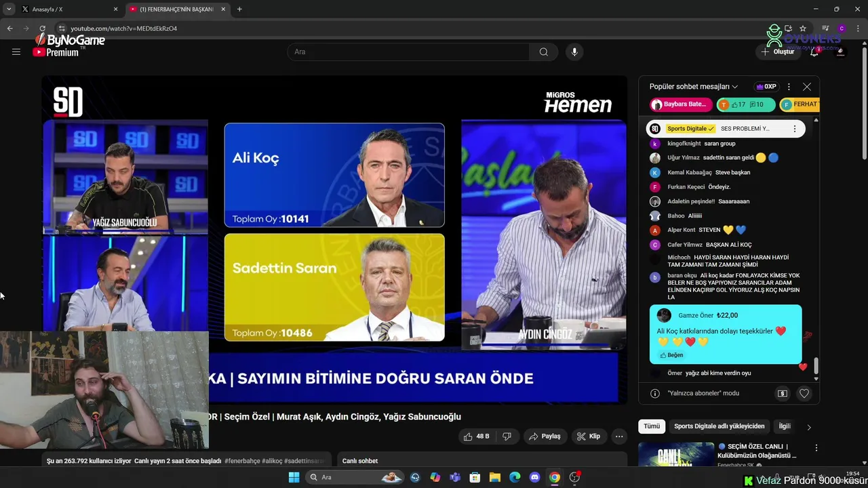The image size is (868, 488).
Task: Open Microsoft Teams from taskbar
Action: pyautogui.click(x=455, y=477)
